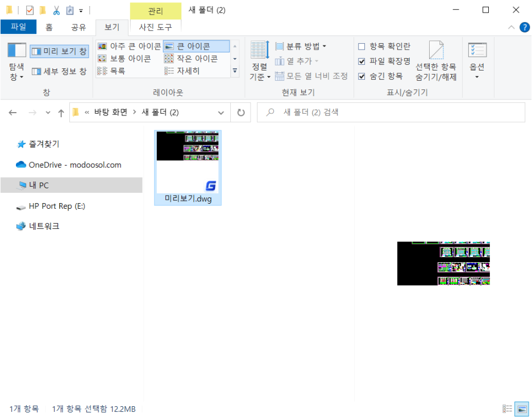Open Help with the question mark icon
This screenshot has height=417, width=532.
pos(525,27)
